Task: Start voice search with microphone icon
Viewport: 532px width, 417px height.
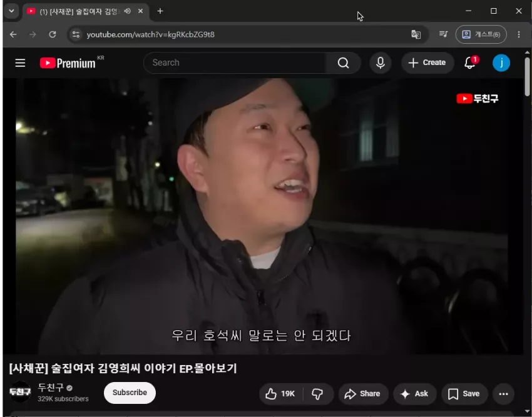Action: point(381,63)
